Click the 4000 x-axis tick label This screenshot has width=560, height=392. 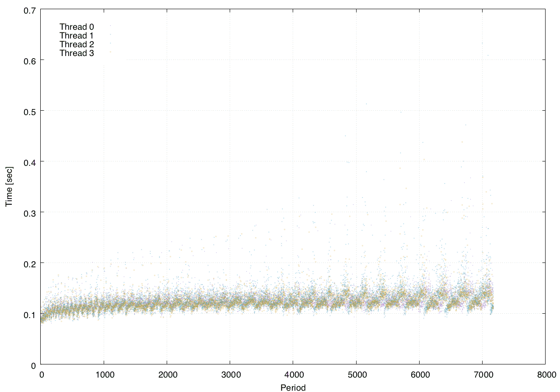tap(293, 374)
